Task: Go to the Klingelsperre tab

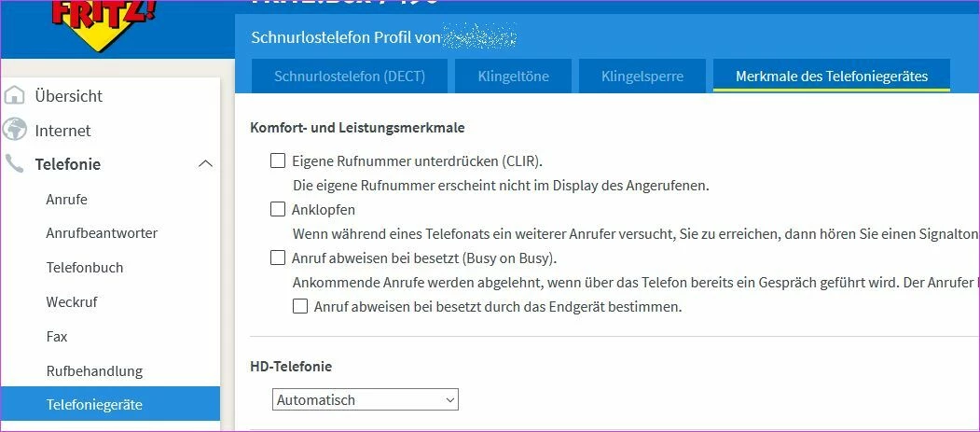Action: click(x=642, y=77)
